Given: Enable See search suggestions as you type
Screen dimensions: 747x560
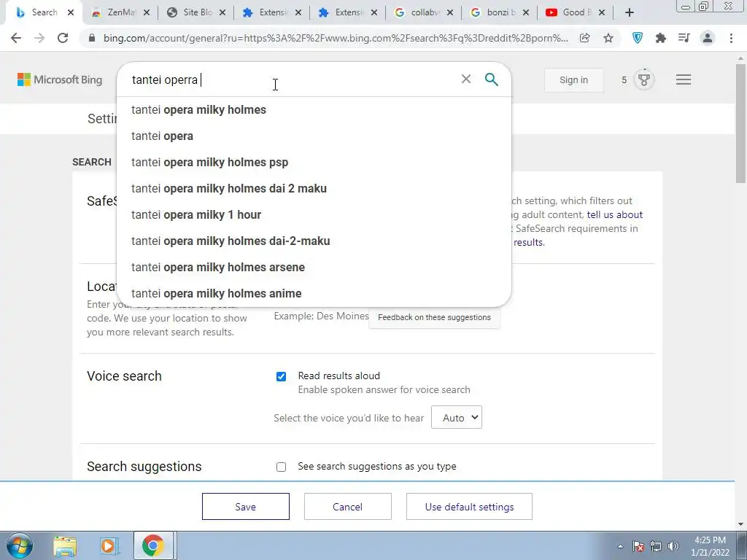Looking at the screenshot, I should 281,467.
